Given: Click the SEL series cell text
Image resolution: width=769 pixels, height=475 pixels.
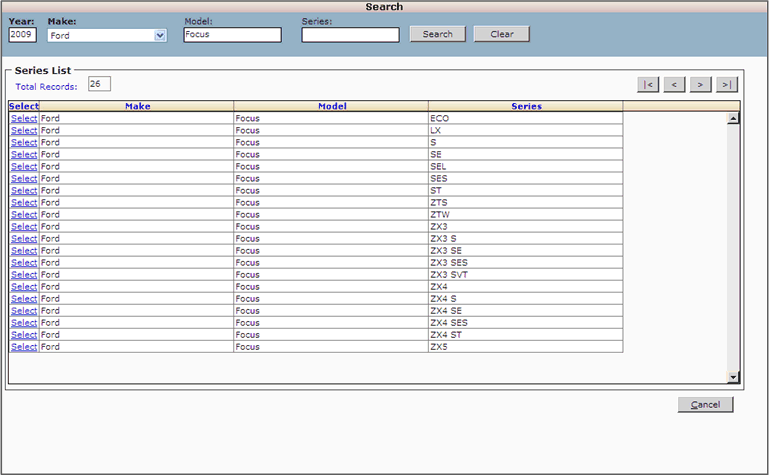Looking at the screenshot, I should click(438, 166).
